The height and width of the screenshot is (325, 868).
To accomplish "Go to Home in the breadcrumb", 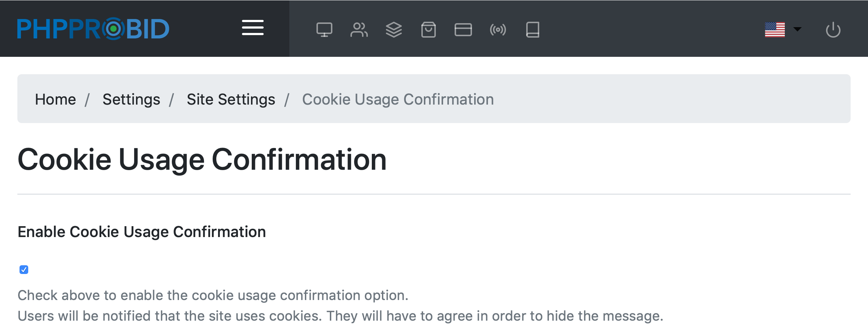I will 55,99.
